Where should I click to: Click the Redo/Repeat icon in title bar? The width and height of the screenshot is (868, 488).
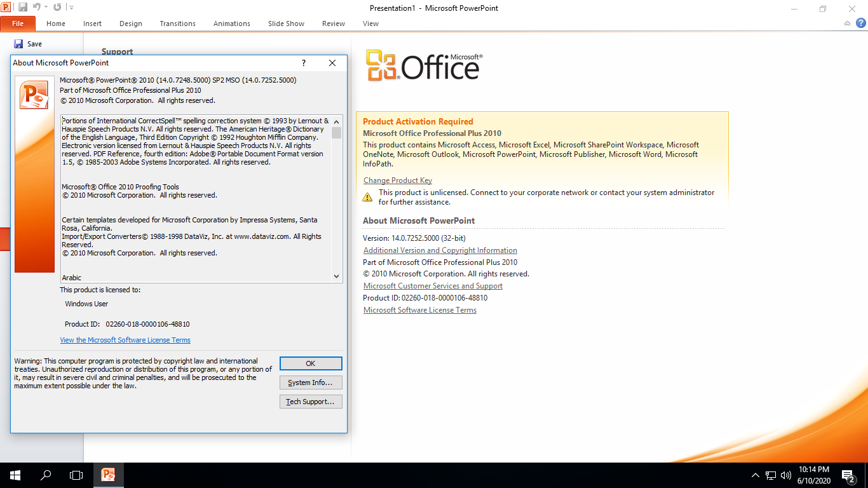57,7
